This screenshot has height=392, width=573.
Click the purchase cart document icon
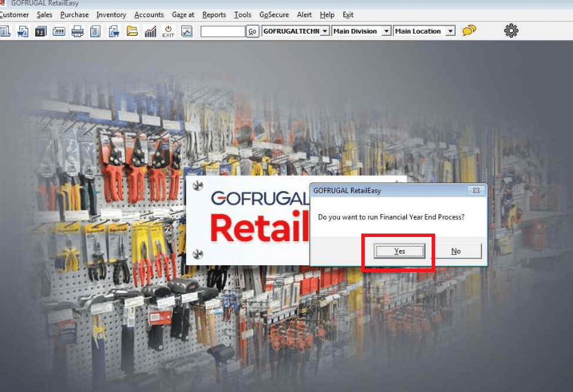114,32
